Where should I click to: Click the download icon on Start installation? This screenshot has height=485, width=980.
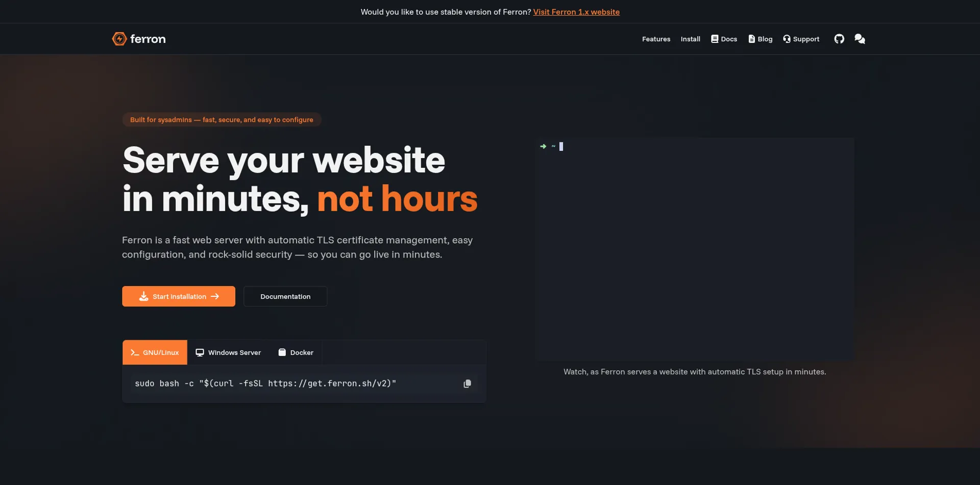(144, 296)
